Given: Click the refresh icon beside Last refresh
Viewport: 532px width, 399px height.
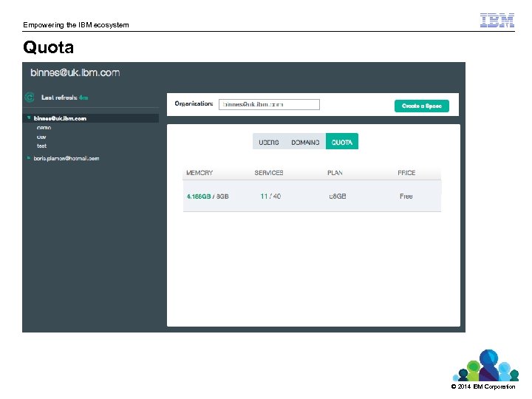Looking at the screenshot, I should (30, 98).
